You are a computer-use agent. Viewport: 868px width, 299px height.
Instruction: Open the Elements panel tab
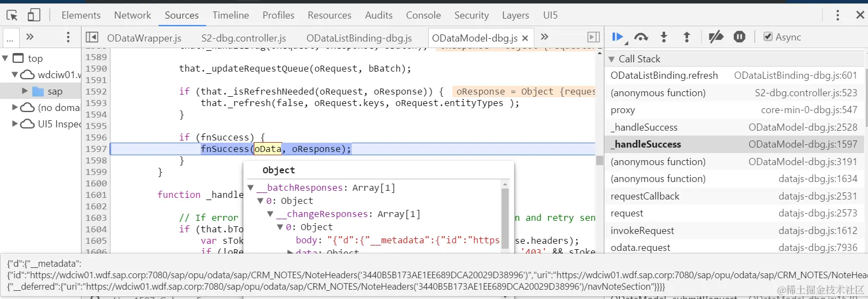point(81,15)
